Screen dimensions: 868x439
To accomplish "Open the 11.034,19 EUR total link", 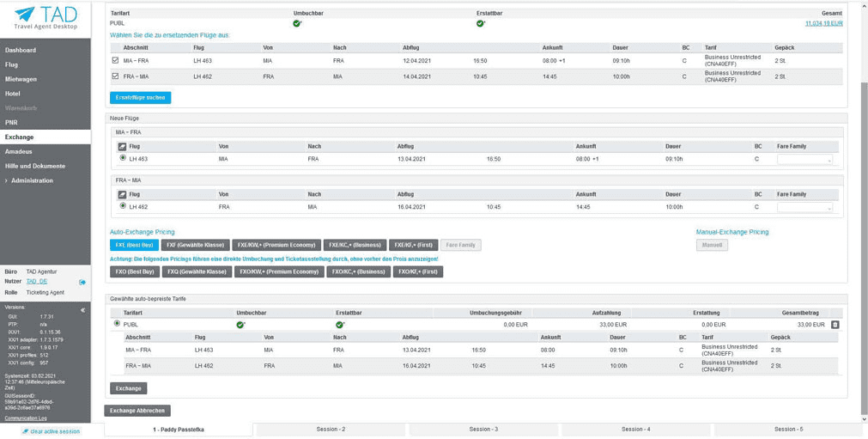I will (x=823, y=23).
